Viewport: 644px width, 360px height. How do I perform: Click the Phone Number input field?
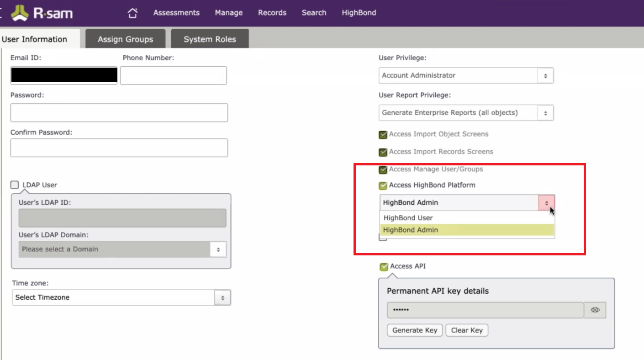click(x=173, y=75)
